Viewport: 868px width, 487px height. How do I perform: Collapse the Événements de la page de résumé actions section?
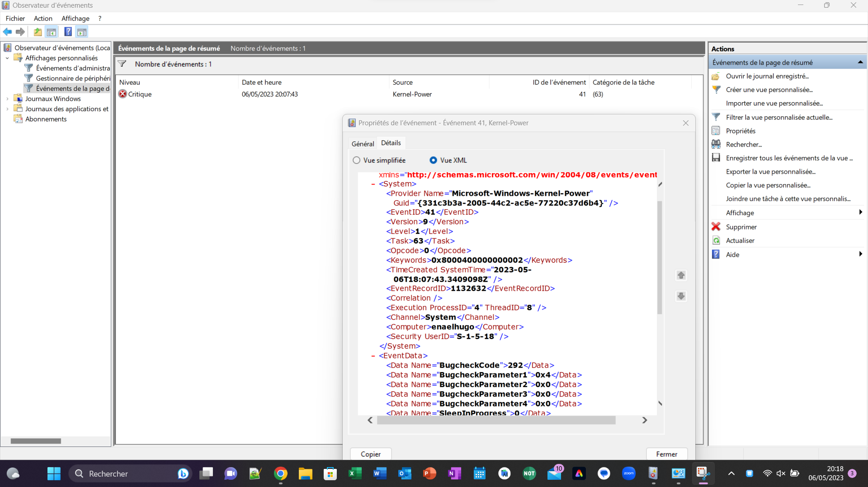860,62
